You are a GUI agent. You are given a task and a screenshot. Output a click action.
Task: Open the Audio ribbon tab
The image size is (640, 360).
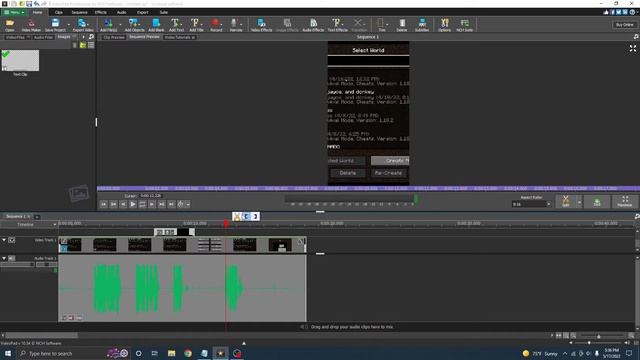click(121, 12)
